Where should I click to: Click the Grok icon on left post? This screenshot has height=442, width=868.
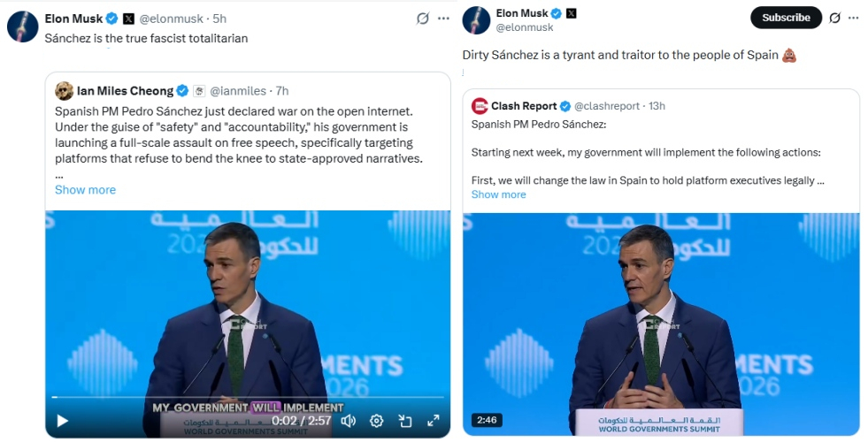click(424, 19)
